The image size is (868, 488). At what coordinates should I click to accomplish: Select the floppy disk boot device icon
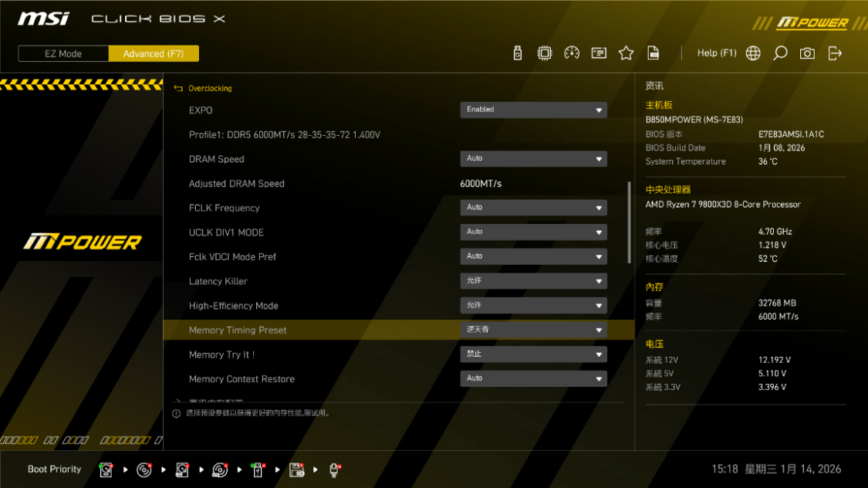pyautogui.click(x=297, y=469)
